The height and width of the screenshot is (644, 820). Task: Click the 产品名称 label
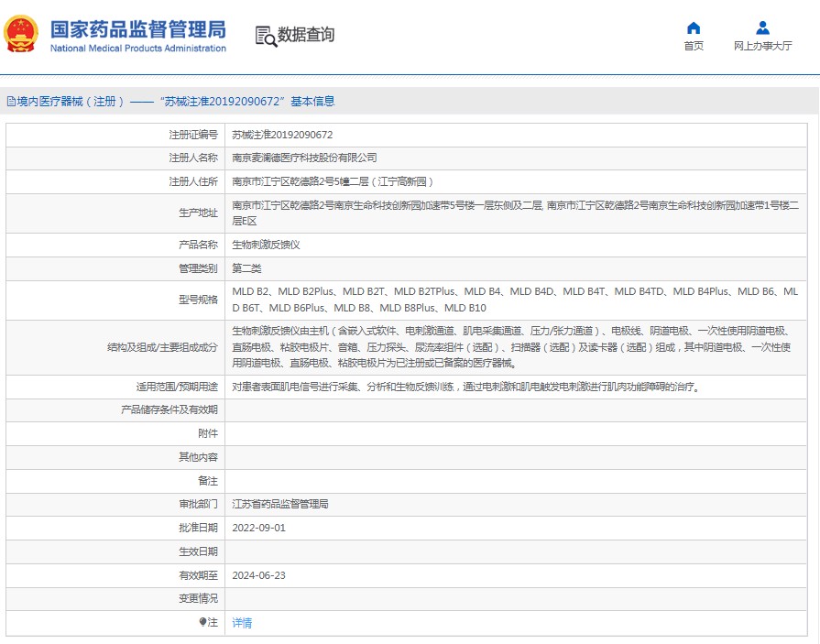[x=198, y=245]
